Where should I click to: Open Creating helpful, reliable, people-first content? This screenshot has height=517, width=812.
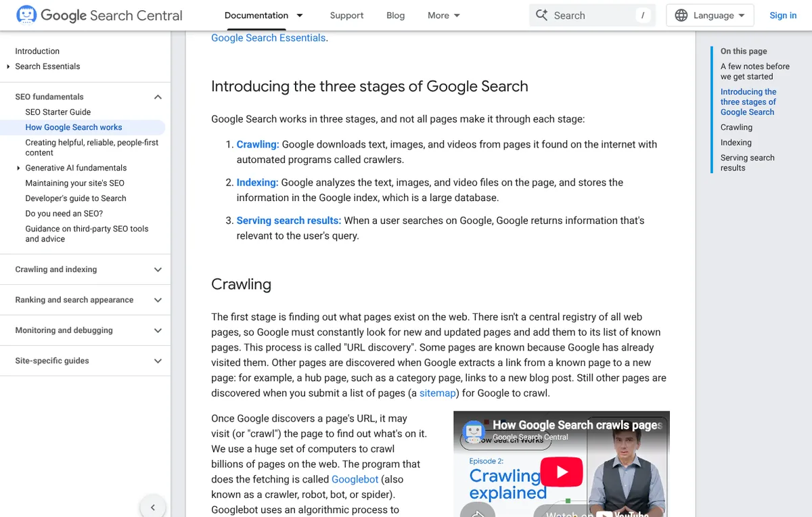92,148
